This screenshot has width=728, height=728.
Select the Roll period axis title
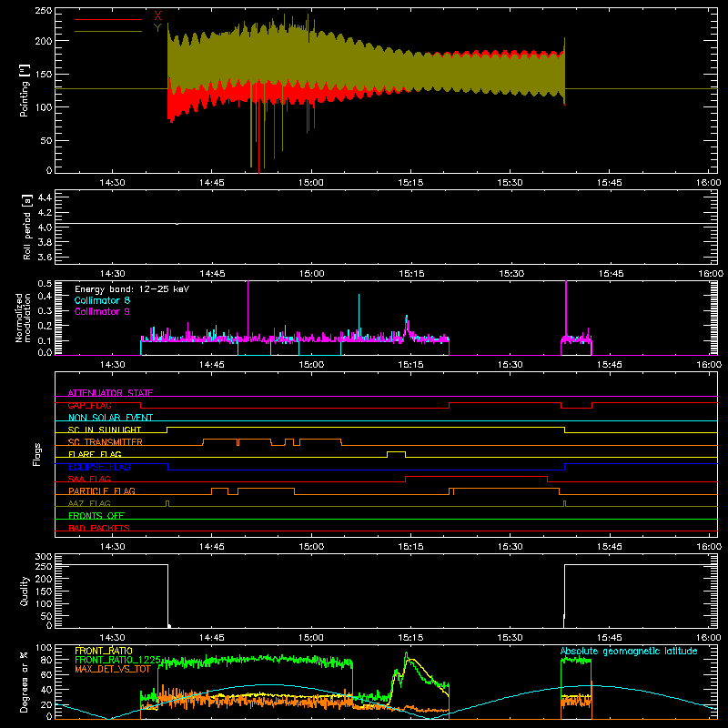(x=27, y=227)
